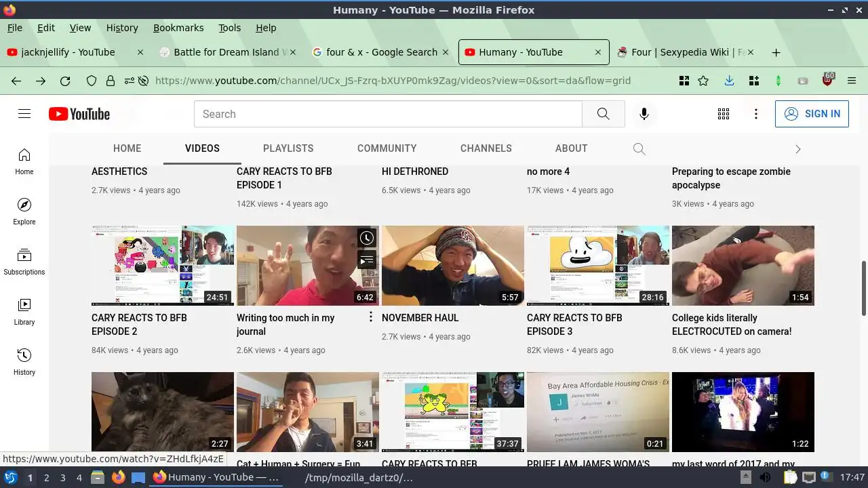This screenshot has width=868, height=488.
Task: Go forward in Firefox
Action: (x=41, y=81)
